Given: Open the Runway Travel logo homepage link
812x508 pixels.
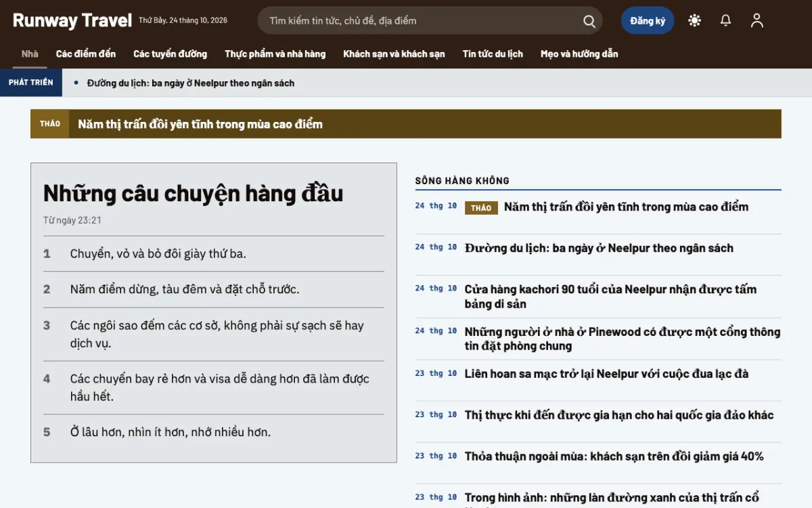Looking at the screenshot, I should (x=72, y=20).
